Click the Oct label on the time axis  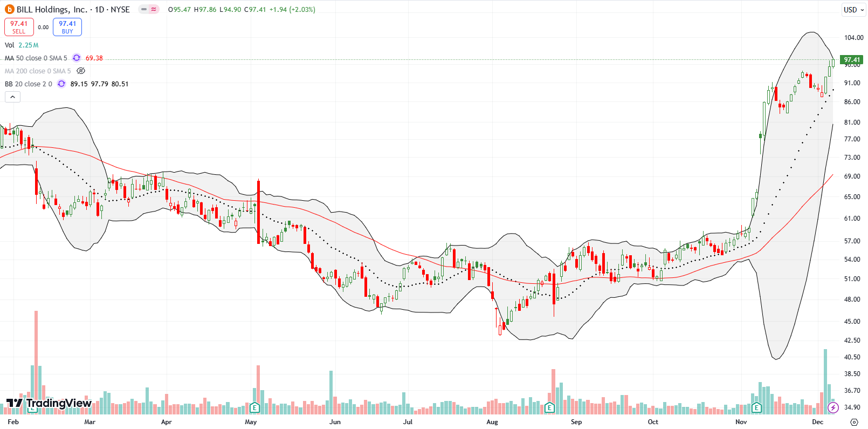coord(653,422)
